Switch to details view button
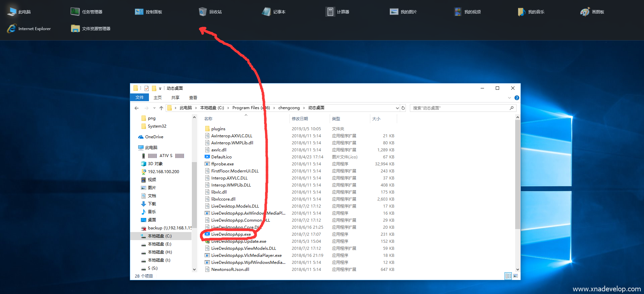The width and height of the screenshot is (644, 294). pyautogui.click(x=508, y=276)
